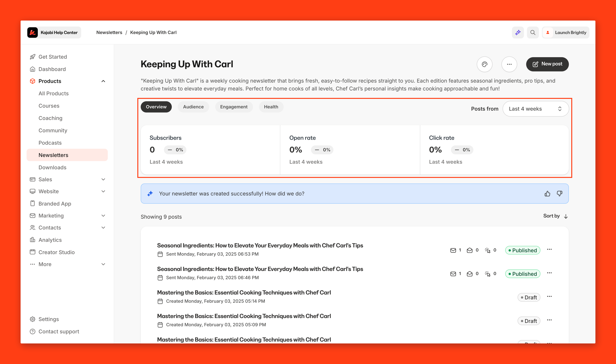
Task: Expand the Marketing sidebar menu
Action: click(x=103, y=216)
